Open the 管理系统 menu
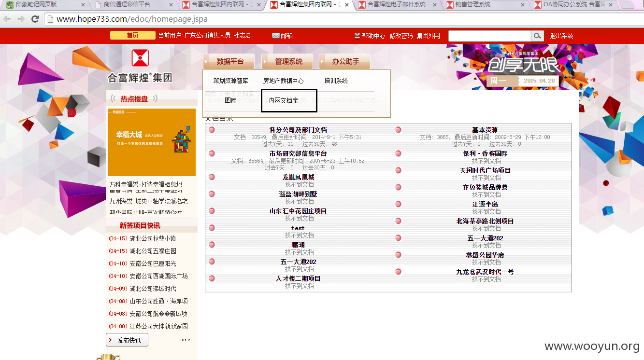644x360 pixels. (287, 61)
